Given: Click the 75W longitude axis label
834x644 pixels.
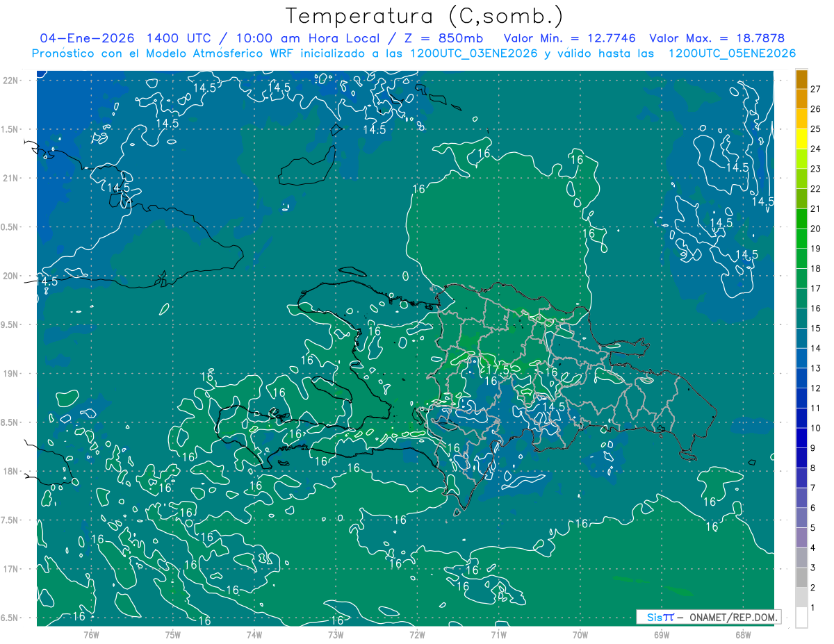Looking at the screenshot, I should pos(172,634).
